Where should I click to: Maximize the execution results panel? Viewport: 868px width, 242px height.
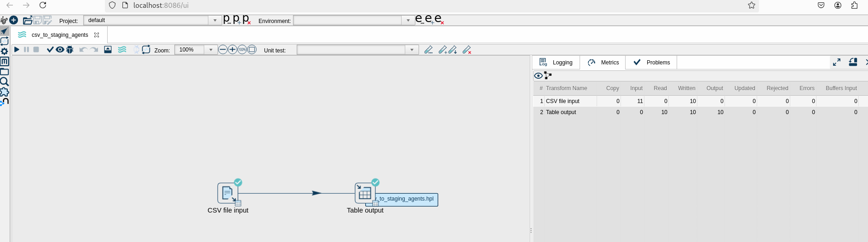837,62
